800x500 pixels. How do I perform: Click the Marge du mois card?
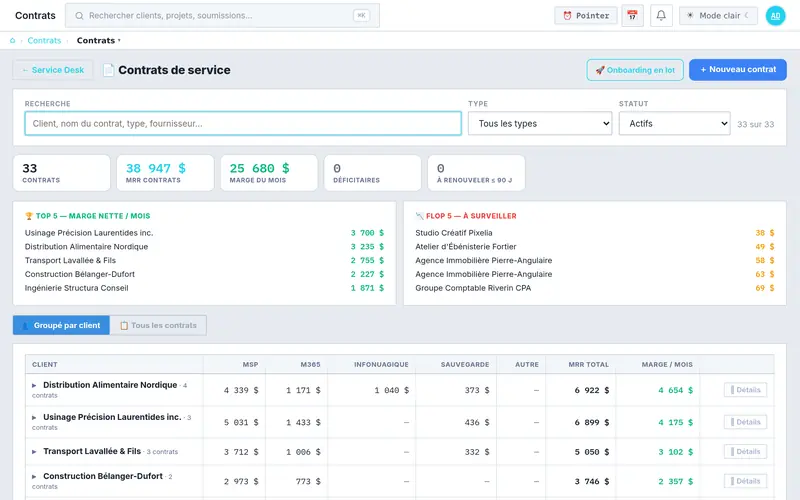[x=269, y=173]
